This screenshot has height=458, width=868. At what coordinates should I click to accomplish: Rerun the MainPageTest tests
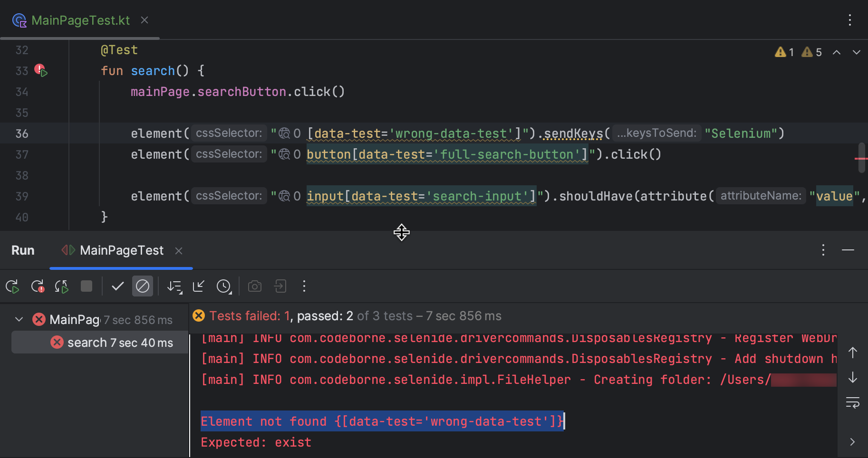pos(12,286)
